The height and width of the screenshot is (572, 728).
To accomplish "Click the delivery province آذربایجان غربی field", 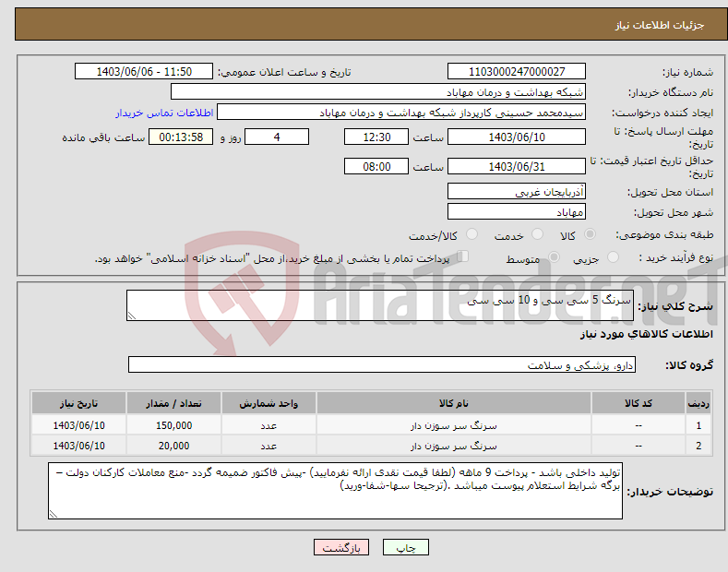I will (x=517, y=191).
